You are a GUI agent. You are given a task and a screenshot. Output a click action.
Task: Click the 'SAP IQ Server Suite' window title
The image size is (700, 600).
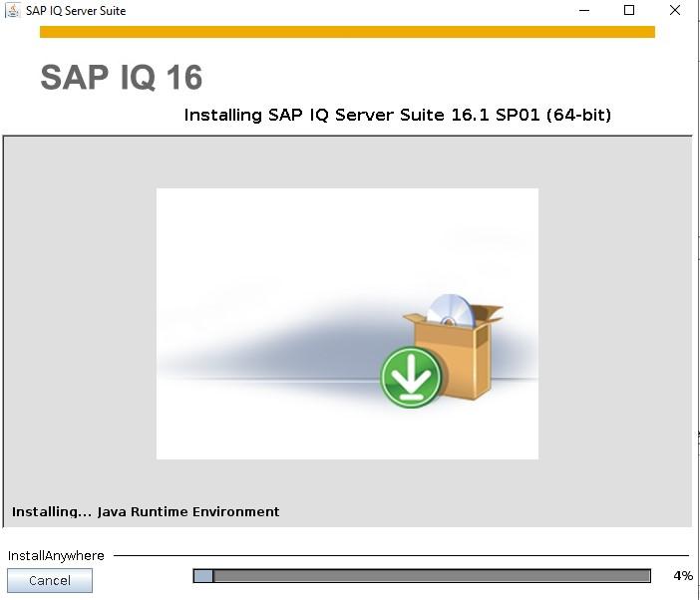[x=76, y=11]
